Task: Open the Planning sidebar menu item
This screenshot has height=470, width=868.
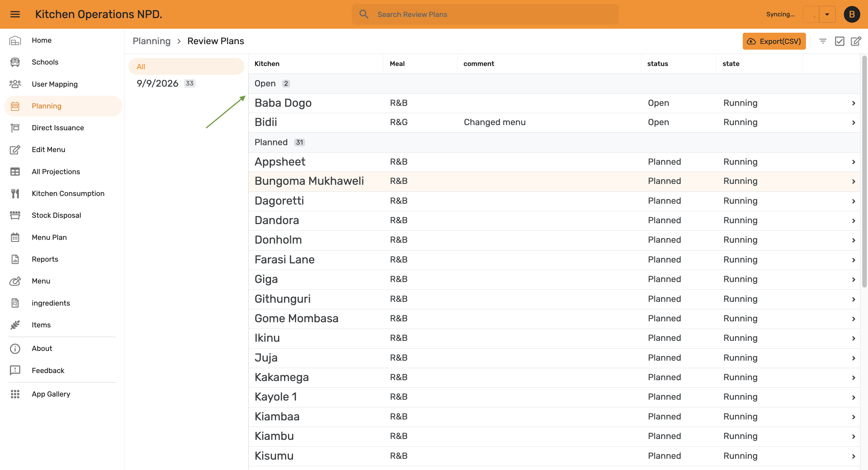Action: click(x=63, y=106)
